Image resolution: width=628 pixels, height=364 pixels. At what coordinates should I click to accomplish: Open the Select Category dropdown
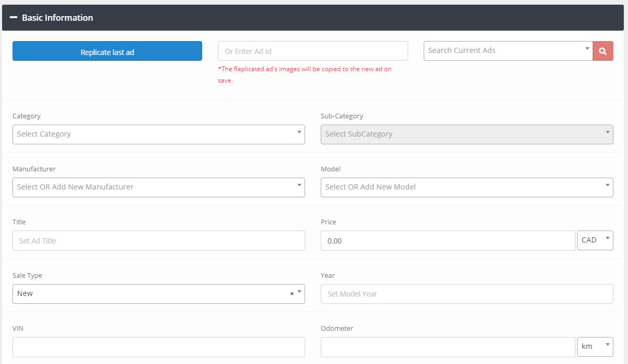click(x=158, y=134)
